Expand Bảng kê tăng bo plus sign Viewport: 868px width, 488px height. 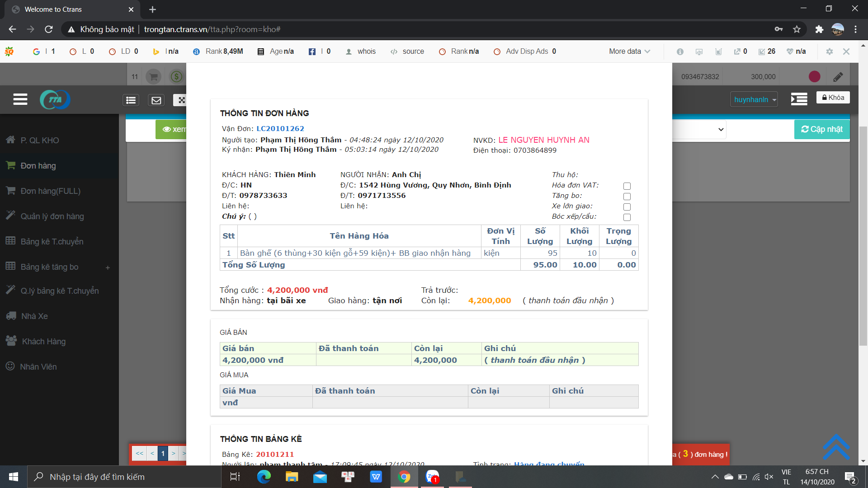pos(108,267)
